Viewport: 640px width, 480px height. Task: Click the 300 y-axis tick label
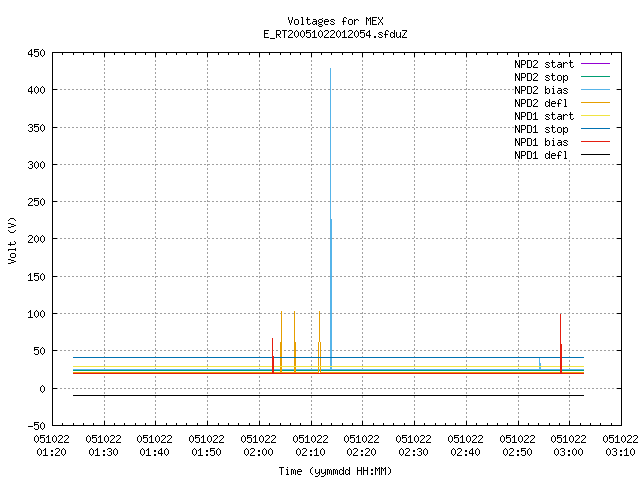coord(36,165)
